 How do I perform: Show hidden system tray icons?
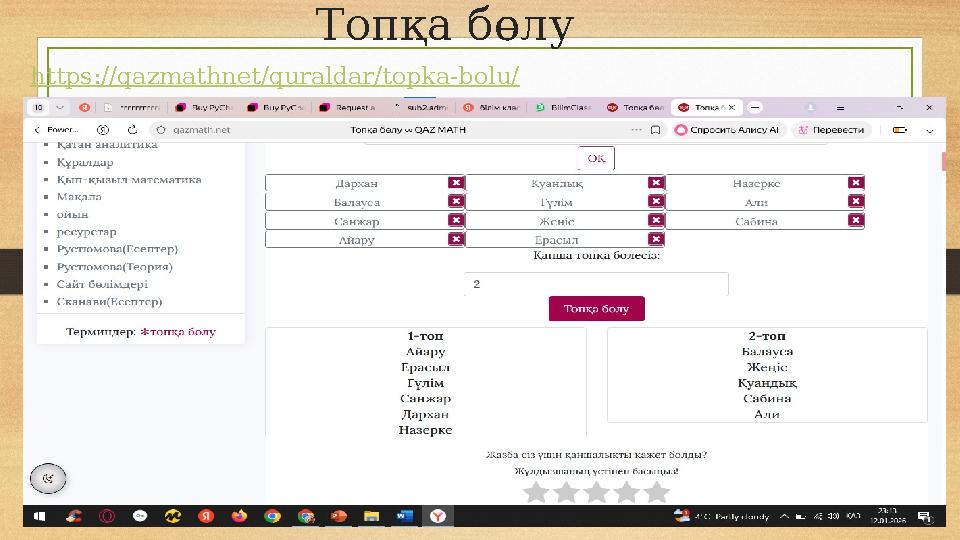[784, 516]
